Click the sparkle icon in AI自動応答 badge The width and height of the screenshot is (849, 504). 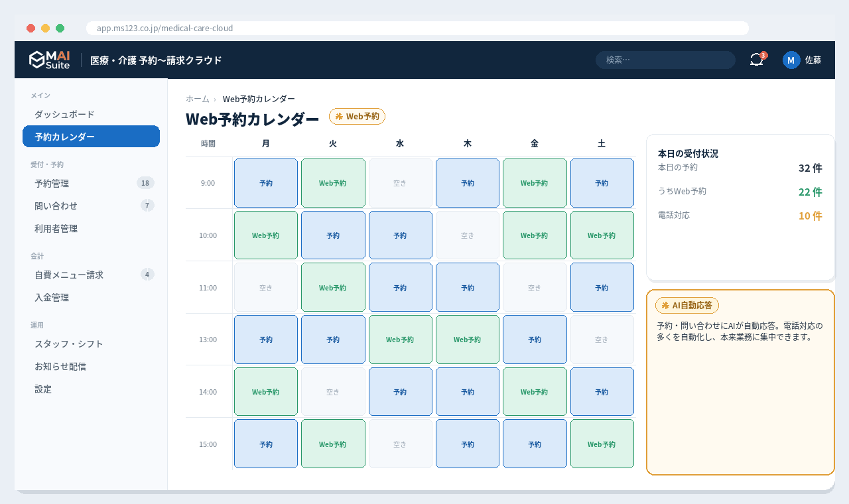665,305
